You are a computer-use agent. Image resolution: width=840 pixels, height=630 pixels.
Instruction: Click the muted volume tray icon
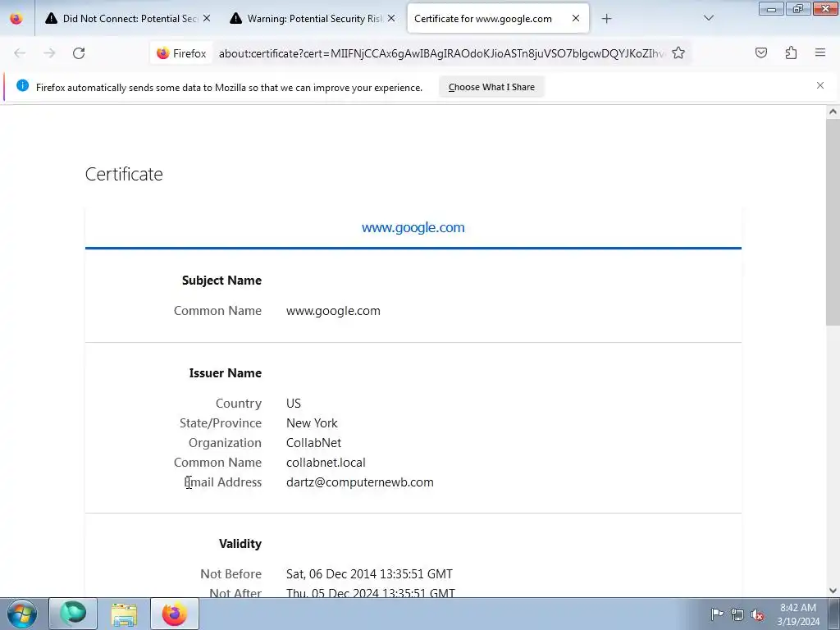click(x=757, y=614)
